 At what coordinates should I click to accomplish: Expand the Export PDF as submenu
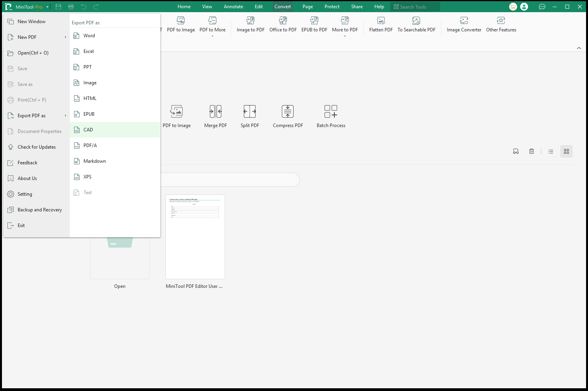click(x=65, y=116)
